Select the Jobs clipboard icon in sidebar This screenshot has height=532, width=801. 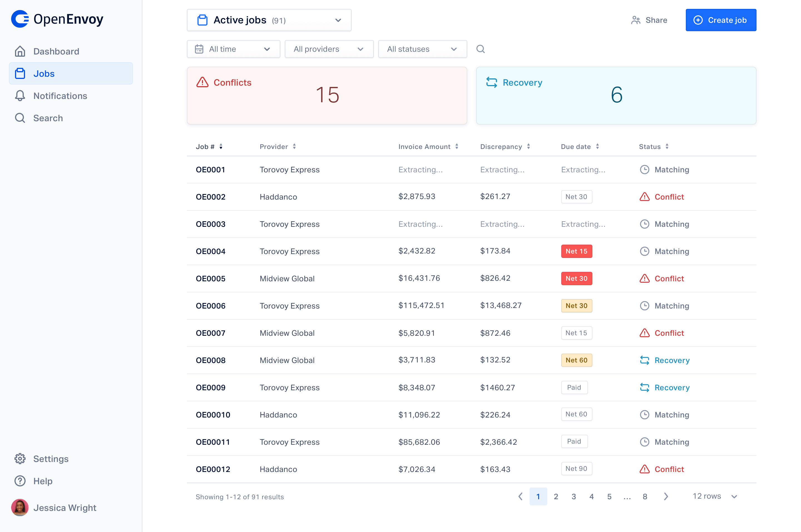coord(20,73)
